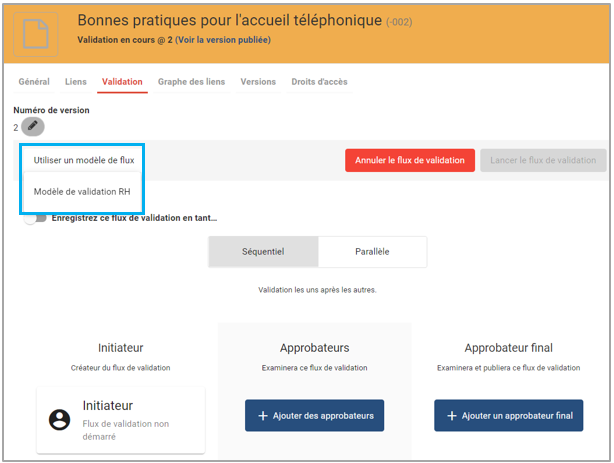Click 'Ajouter un approbateur final' button
Image resolution: width=614 pixels, height=463 pixels.
pyautogui.click(x=508, y=415)
